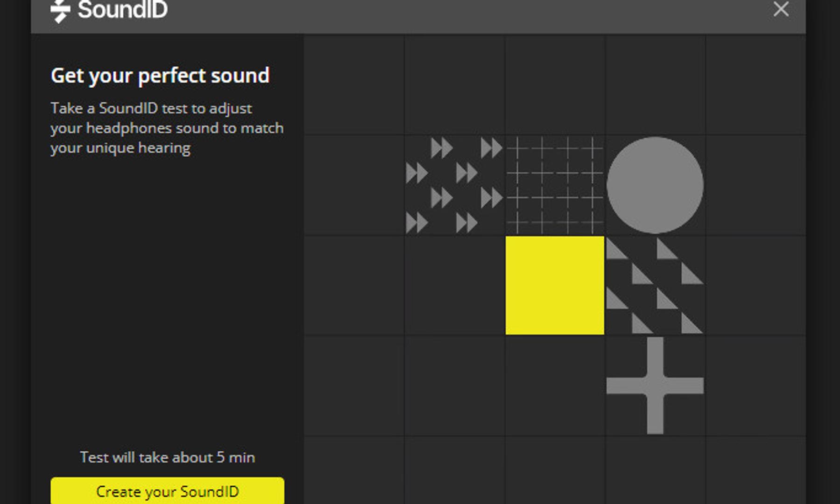The height and width of the screenshot is (504, 840).
Task: Click the "Take a SoundID test to adjust" description
Action: [x=167, y=128]
